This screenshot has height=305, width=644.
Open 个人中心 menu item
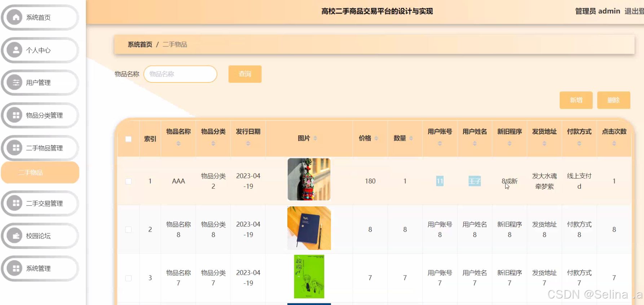40,50
